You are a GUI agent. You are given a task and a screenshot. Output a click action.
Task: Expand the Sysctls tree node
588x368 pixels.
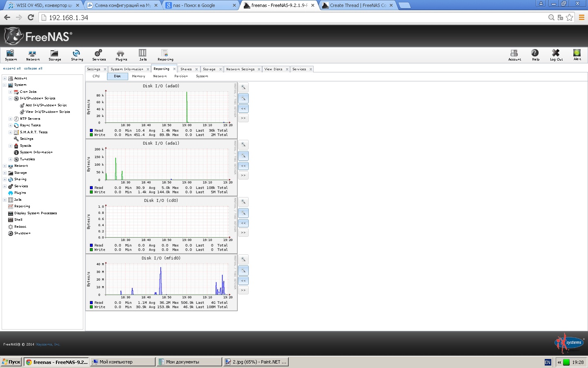click(10, 146)
